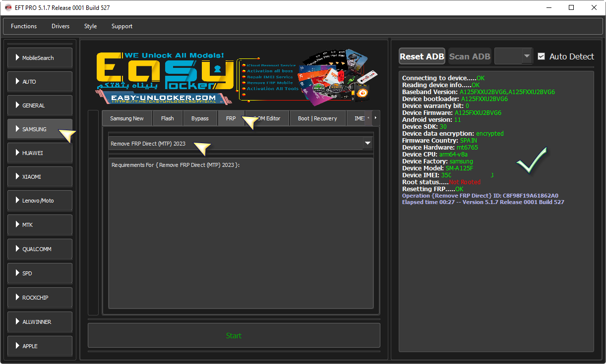Click the Device bootloader log line
This screenshot has width=606, height=364.
click(455, 99)
